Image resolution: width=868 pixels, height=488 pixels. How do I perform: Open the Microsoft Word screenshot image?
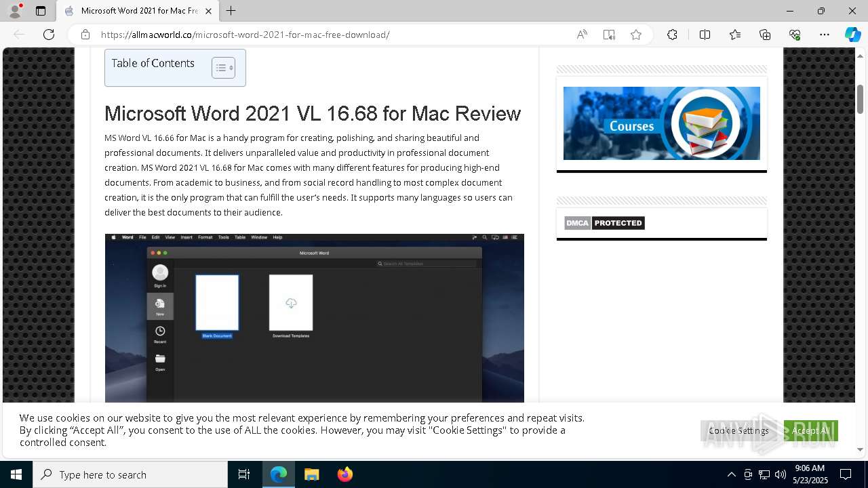click(x=315, y=318)
